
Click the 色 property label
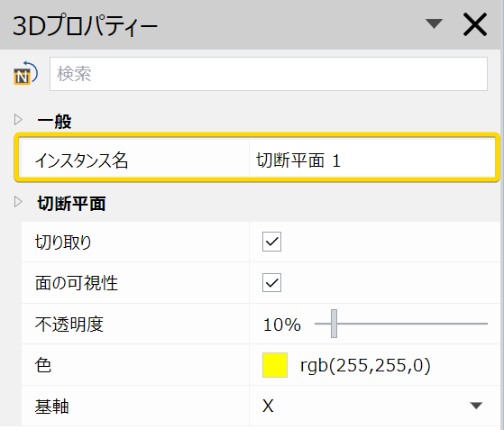coord(43,365)
